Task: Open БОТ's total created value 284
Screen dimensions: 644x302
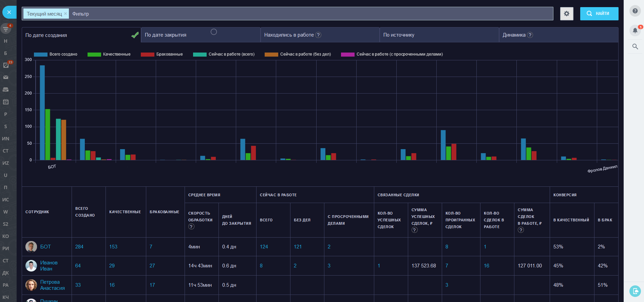Action: click(79, 247)
